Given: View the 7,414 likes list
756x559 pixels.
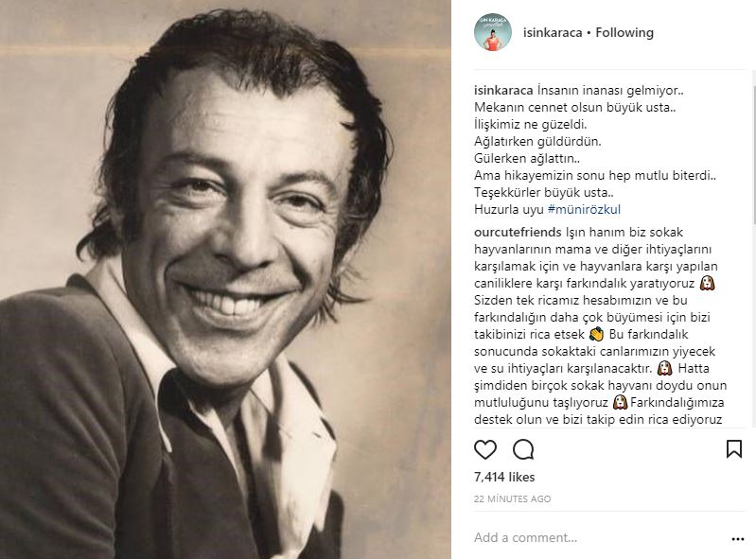Looking at the screenshot, I should point(504,478).
